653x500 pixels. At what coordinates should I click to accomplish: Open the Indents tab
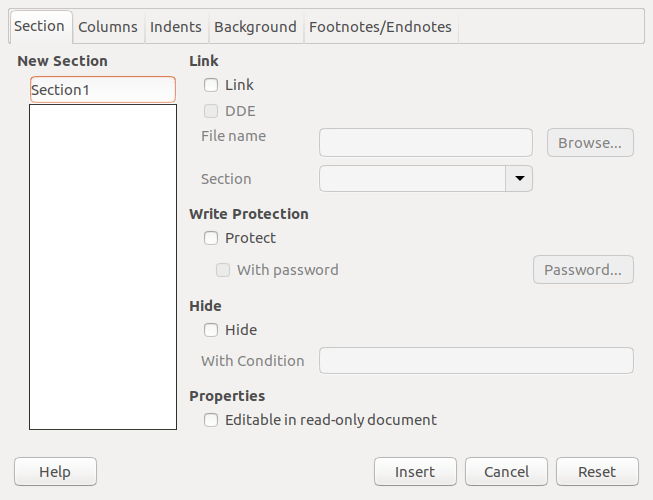click(176, 27)
